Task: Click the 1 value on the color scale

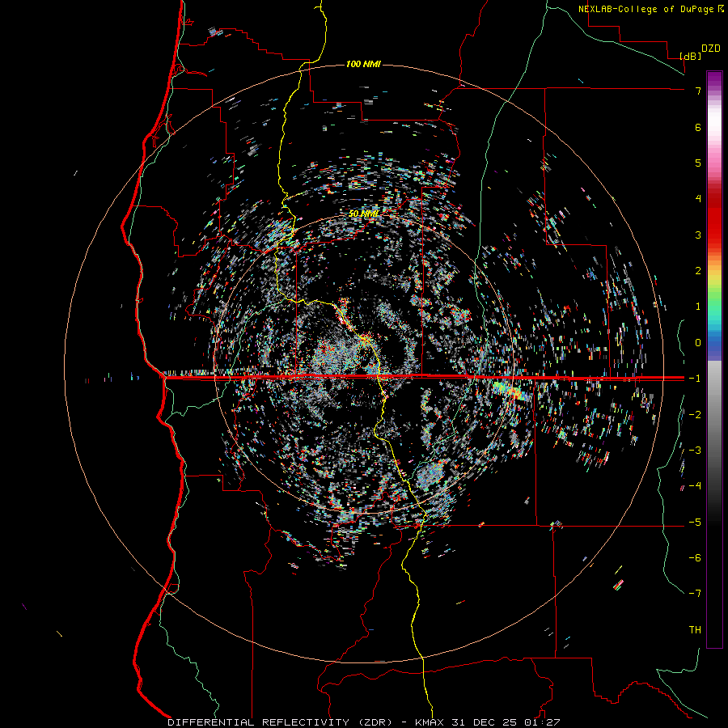Action: 698,307
